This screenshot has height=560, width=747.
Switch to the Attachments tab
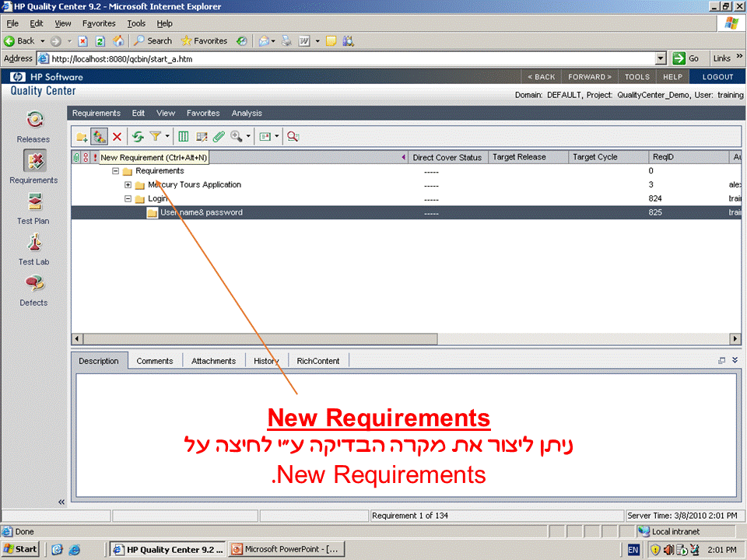coord(213,361)
